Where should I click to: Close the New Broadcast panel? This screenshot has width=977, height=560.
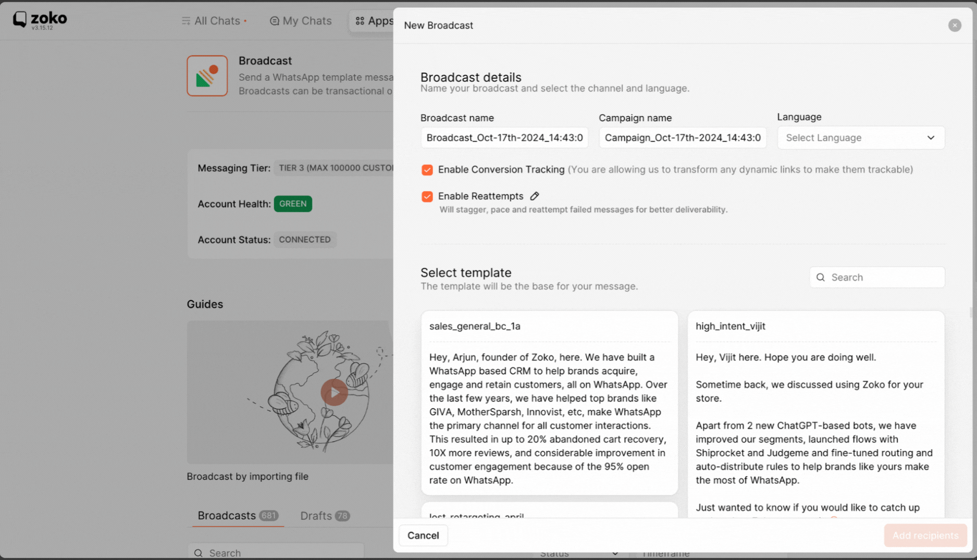(x=955, y=25)
